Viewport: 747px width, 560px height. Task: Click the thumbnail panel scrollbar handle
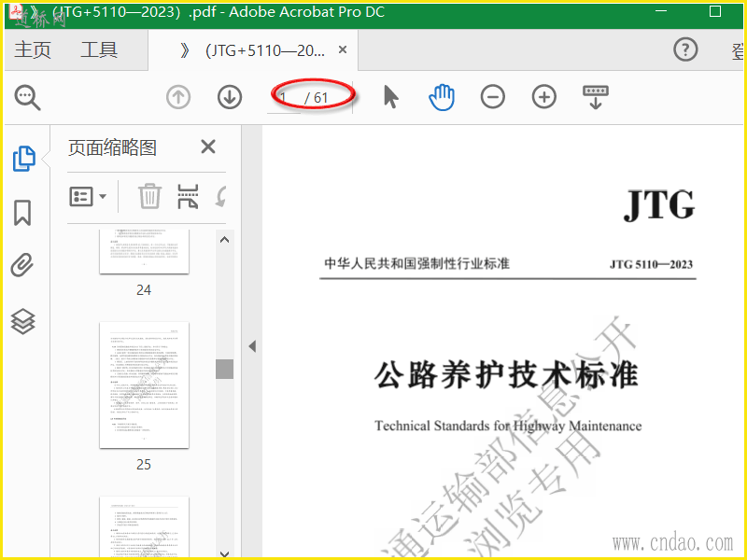(224, 369)
